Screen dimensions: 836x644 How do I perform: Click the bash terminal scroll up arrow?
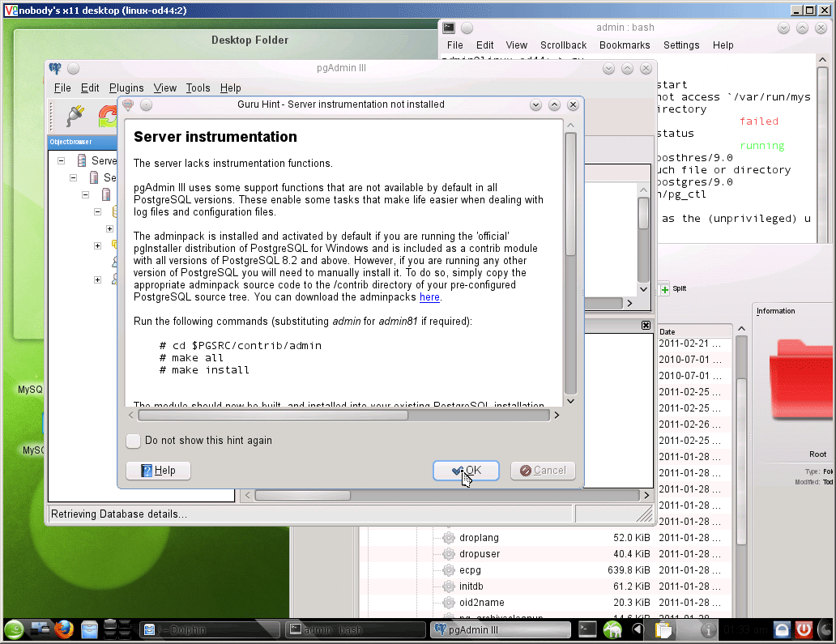[822, 60]
